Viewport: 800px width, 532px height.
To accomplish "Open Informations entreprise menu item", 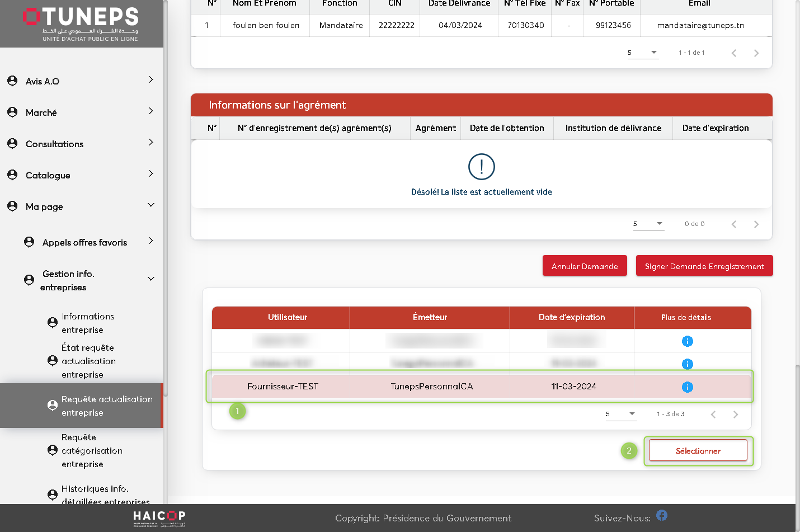I will point(88,323).
